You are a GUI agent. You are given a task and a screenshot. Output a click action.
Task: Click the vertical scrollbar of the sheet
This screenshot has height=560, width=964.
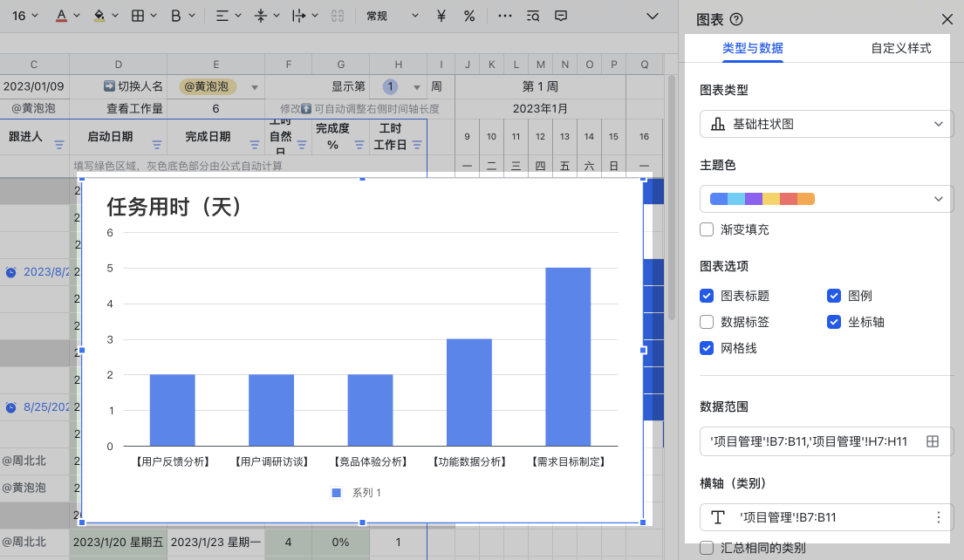click(672, 198)
